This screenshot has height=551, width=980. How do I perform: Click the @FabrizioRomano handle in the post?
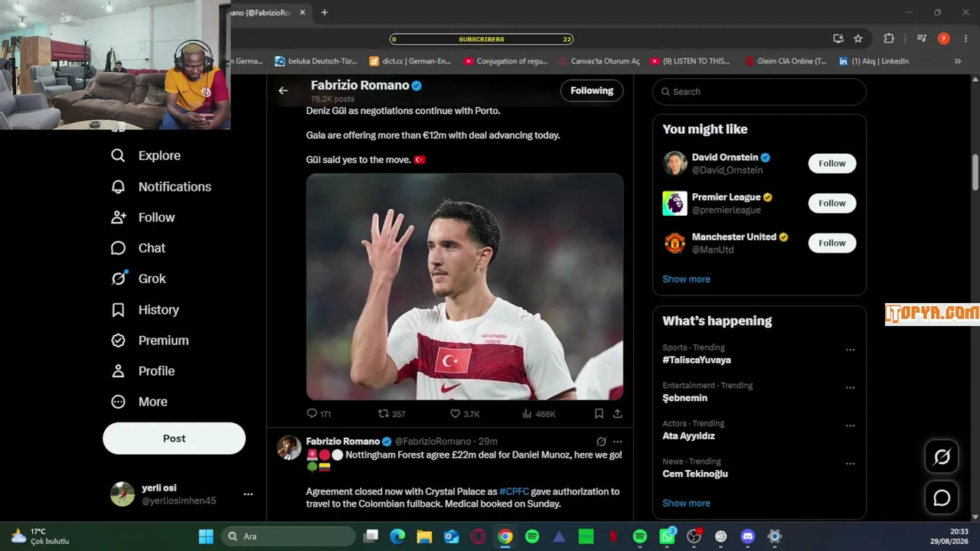pyautogui.click(x=433, y=442)
